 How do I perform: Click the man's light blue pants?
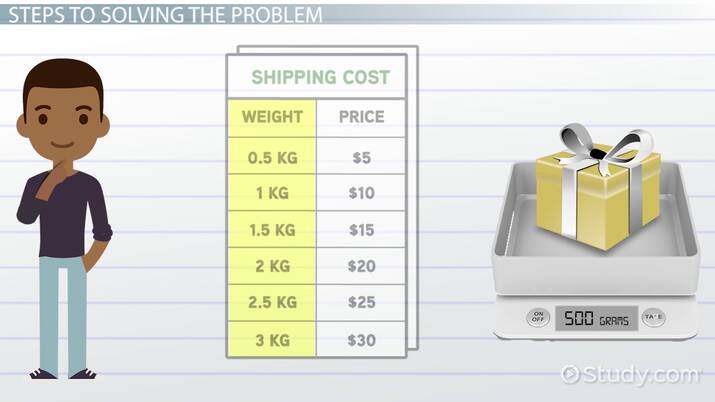[62, 310]
